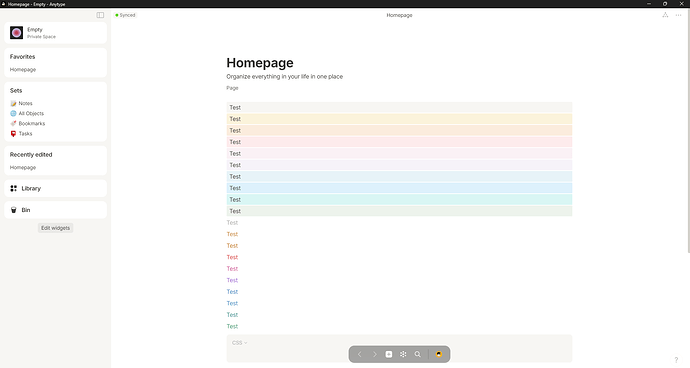Open Homepage under Recently edited
The width and height of the screenshot is (690, 368).
pyautogui.click(x=23, y=168)
